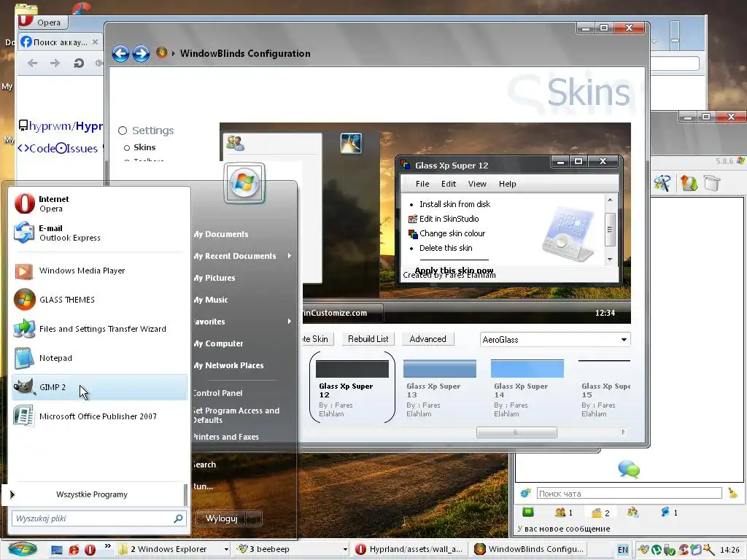Open My Computer in start menu
The image size is (747, 560).
pos(219,343)
